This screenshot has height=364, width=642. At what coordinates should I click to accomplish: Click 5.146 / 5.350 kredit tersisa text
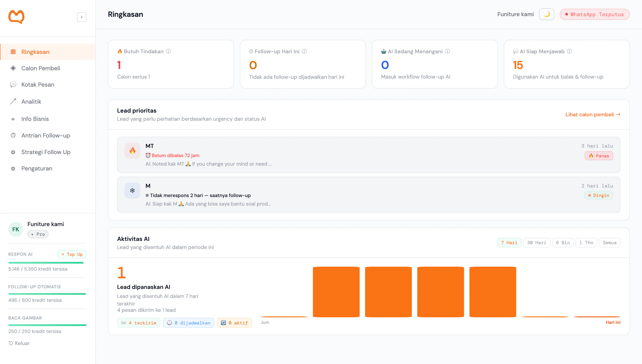pos(38,269)
